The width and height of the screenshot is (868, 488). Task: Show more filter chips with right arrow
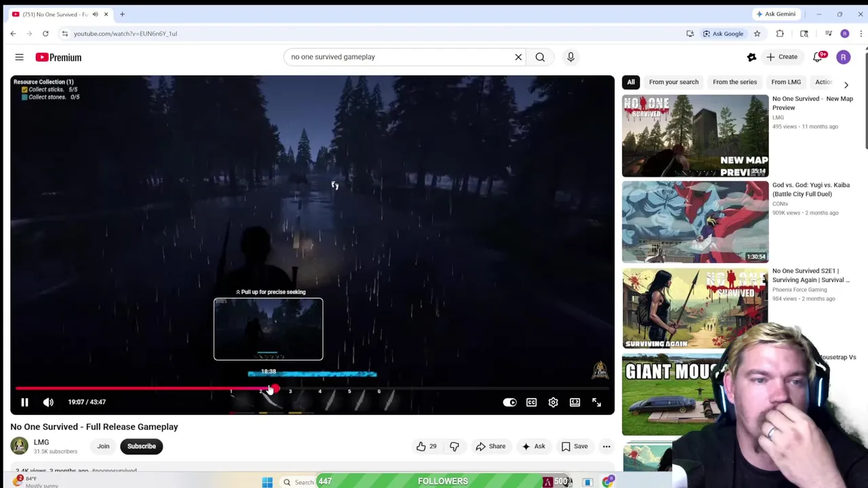point(846,85)
